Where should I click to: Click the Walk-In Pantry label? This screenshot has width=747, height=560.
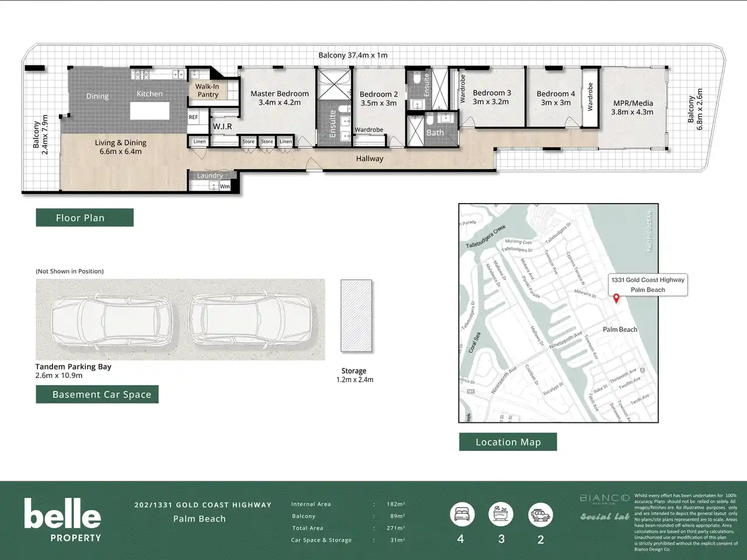[x=208, y=90]
